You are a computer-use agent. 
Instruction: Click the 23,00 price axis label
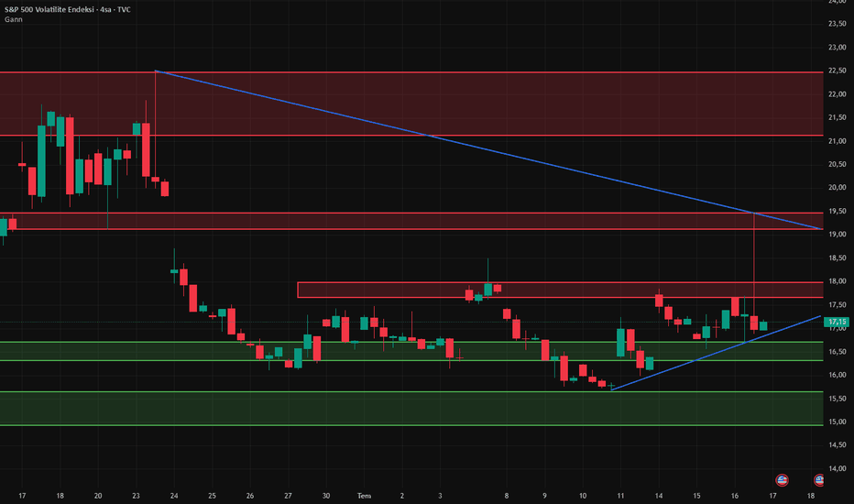[x=838, y=48]
